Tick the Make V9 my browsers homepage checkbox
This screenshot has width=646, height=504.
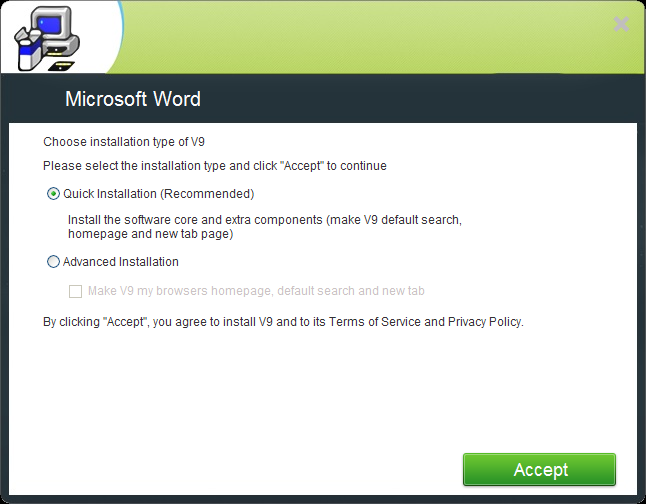[75, 291]
